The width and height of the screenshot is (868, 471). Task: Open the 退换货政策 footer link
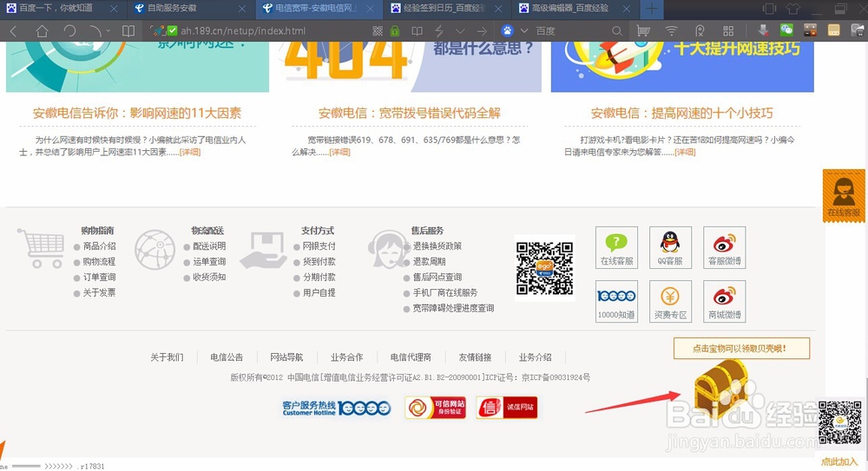point(437,246)
